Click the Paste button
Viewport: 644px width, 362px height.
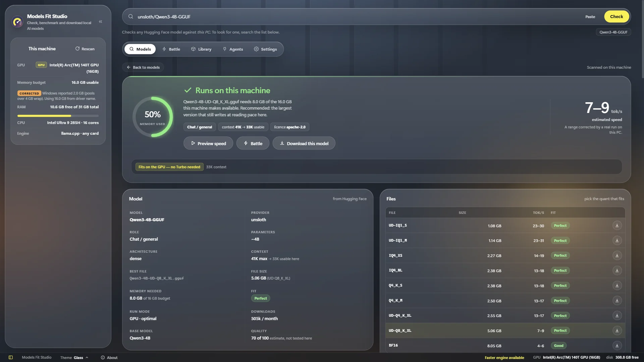point(590,17)
